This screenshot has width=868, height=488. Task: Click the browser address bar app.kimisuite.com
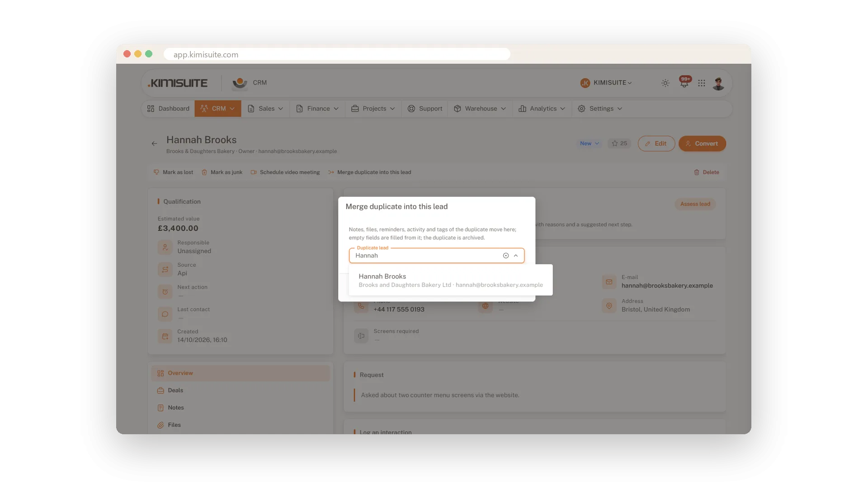[x=337, y=54]
